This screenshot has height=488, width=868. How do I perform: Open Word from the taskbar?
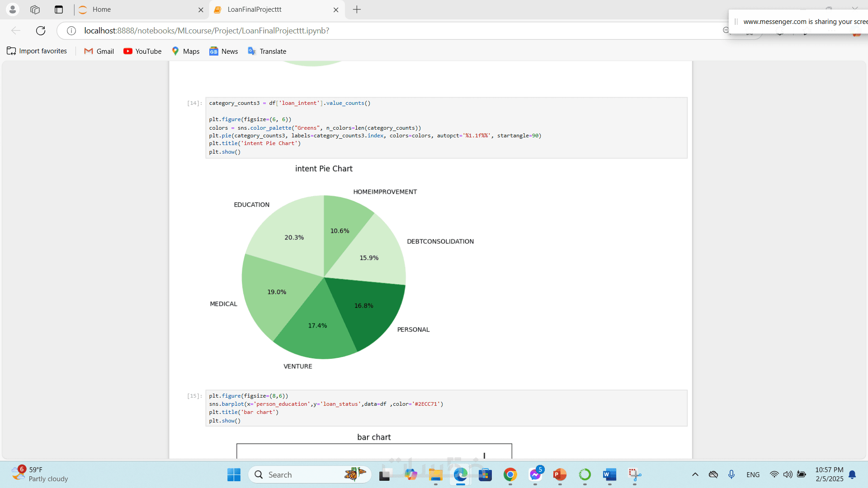609,474
